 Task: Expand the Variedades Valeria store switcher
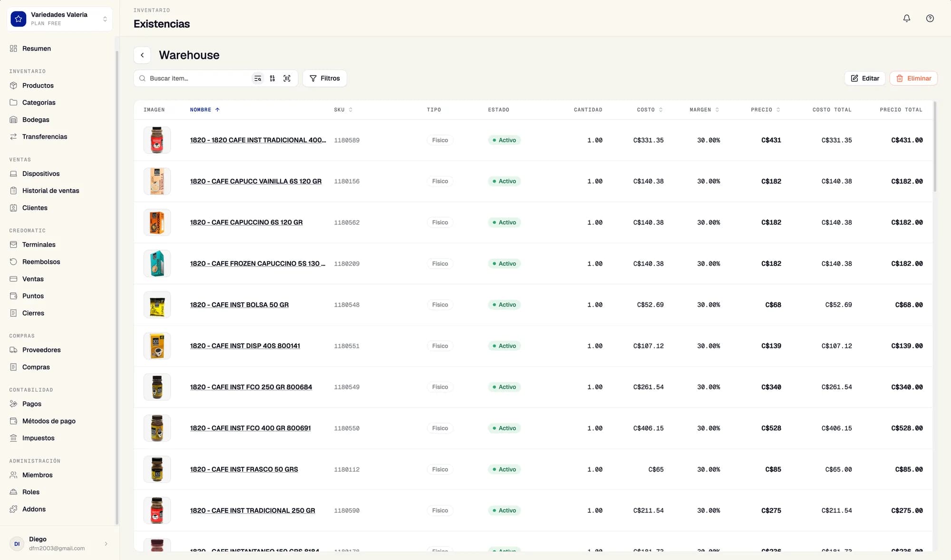pos(60,19)
